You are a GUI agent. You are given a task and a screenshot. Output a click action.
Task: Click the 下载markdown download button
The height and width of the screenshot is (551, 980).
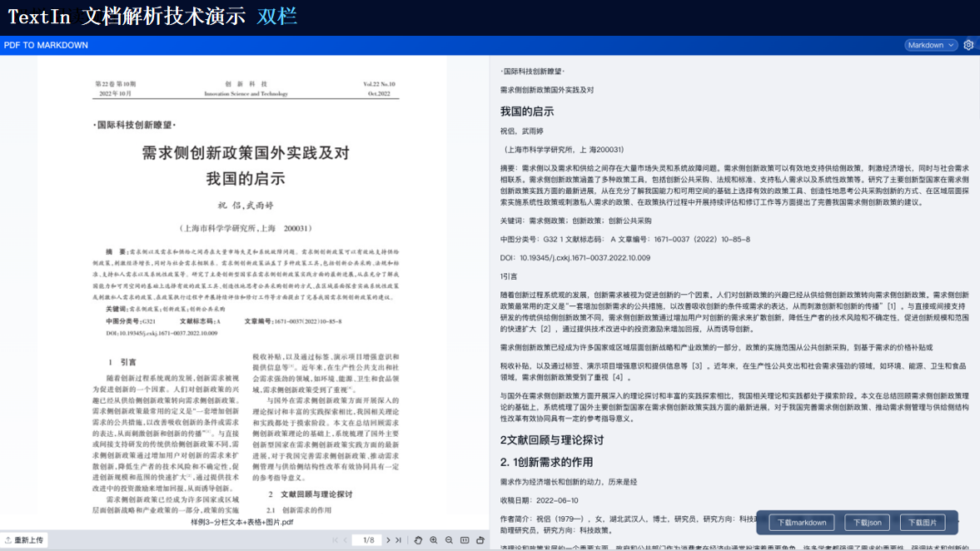(x=801, y=522)
